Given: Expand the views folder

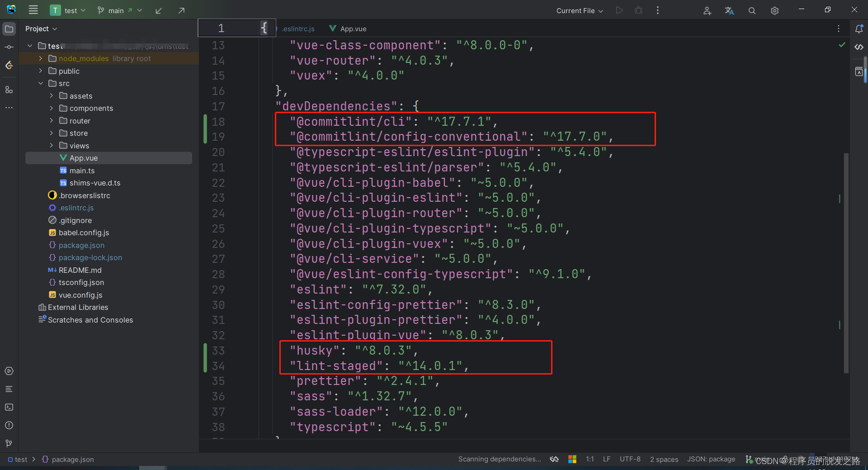Looking at the screenshot, I should [52, 146].
